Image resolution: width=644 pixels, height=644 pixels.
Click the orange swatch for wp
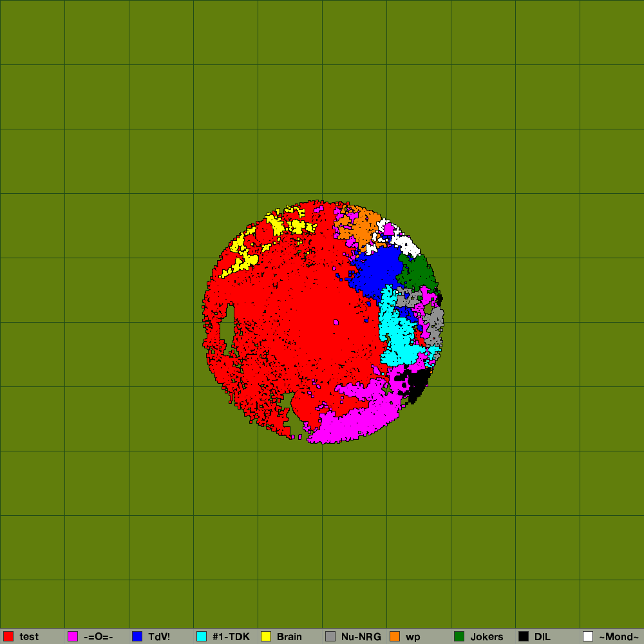[x=395, y=636]
